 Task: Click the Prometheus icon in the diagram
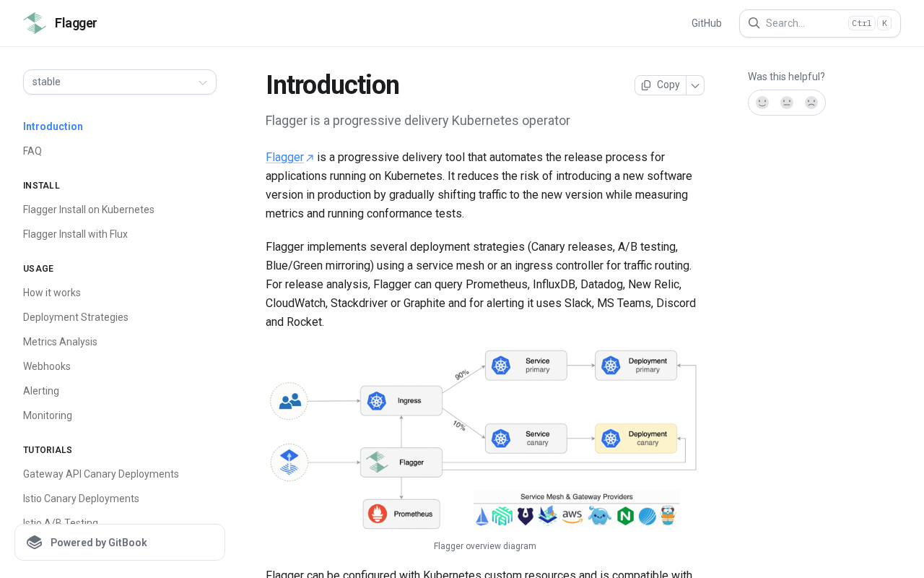pos(378,514)
